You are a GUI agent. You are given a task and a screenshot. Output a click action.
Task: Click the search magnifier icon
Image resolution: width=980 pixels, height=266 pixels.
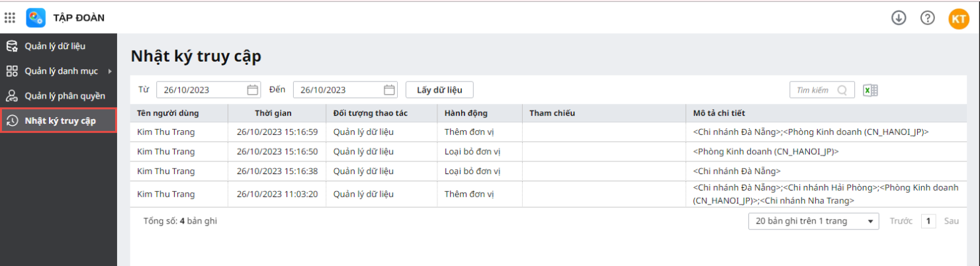point(842,90)
